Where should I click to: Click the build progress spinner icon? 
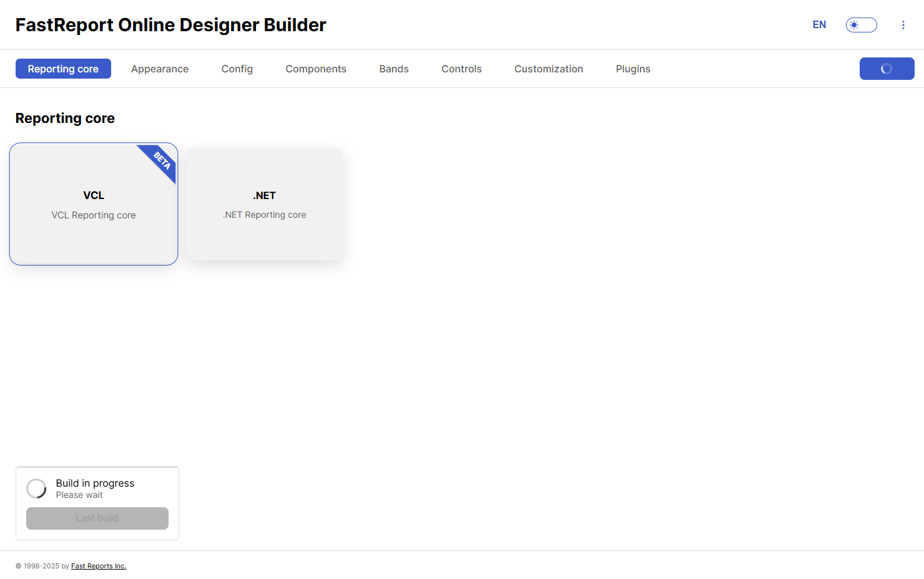tap(36, 489)
